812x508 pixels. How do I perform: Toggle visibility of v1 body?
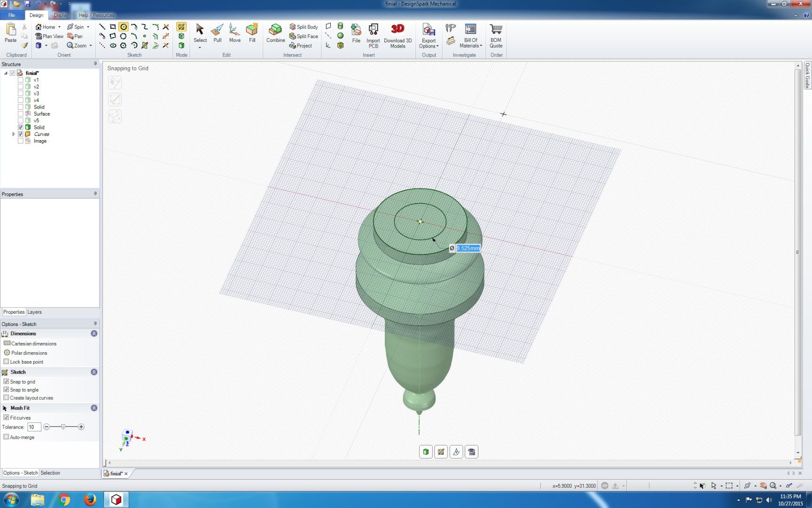coord(21,80)
